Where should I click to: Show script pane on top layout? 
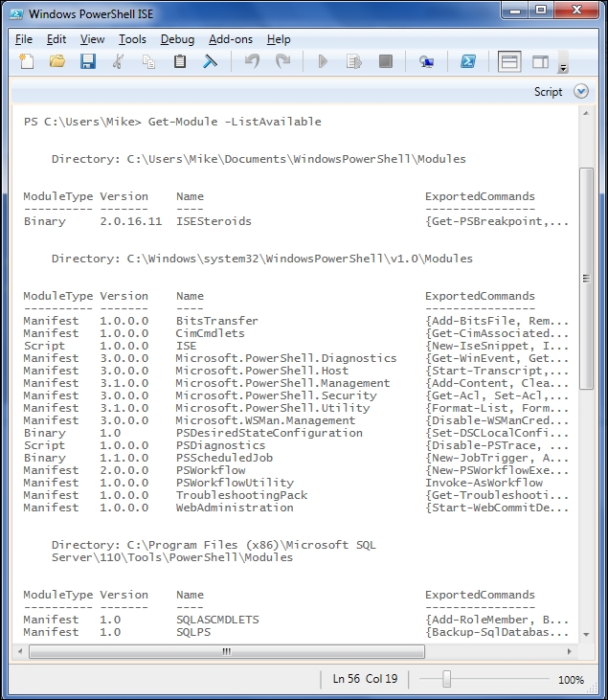(509, 61)
